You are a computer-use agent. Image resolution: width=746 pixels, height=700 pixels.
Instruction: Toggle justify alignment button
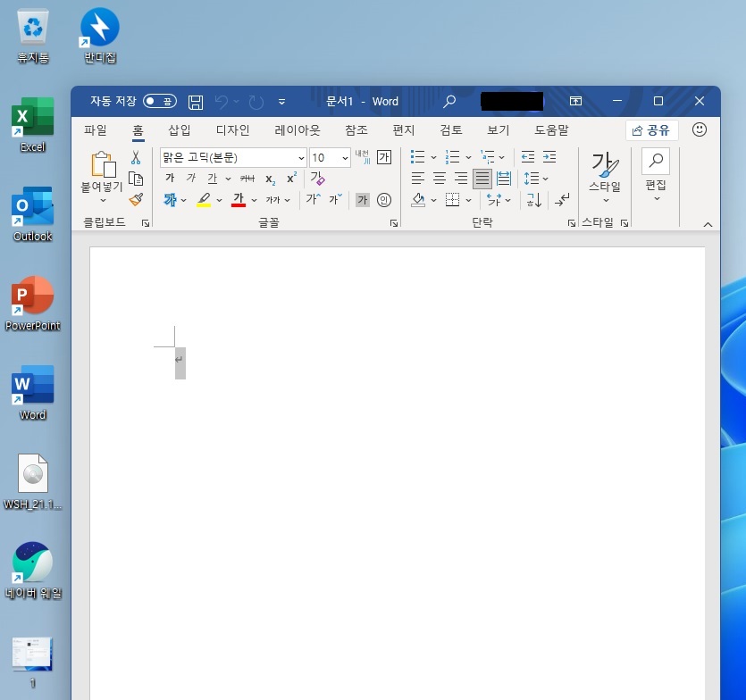click(x=482, y=179)
